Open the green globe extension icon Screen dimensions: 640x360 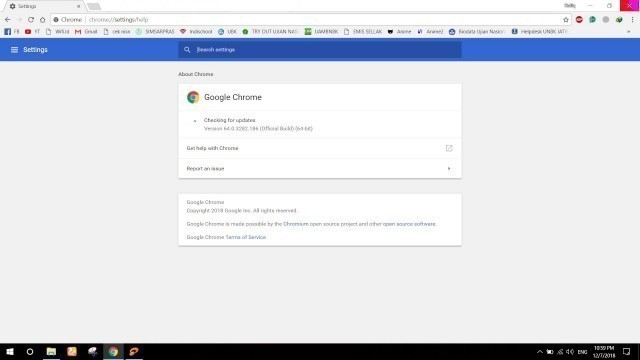tap(619, 20)
